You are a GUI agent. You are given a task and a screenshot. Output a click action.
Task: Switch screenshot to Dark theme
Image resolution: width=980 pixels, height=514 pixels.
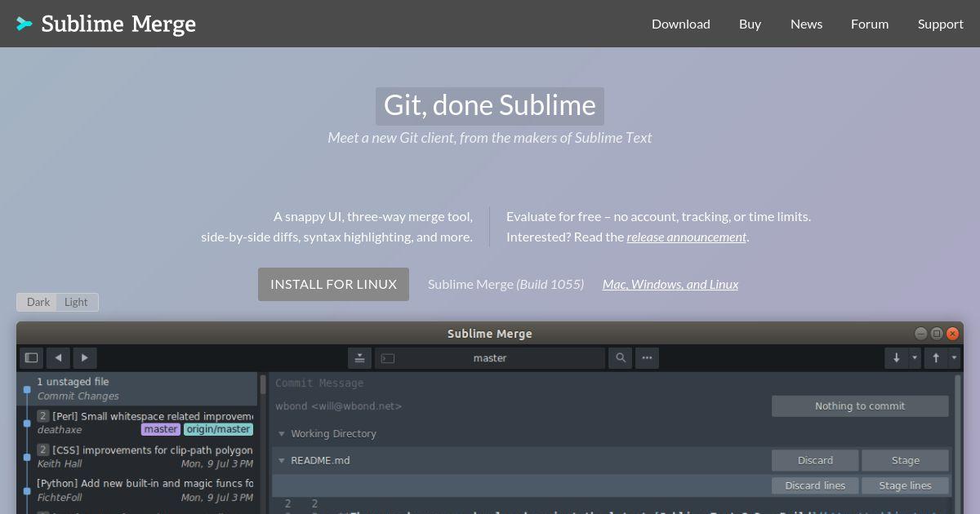click(38, 302)
